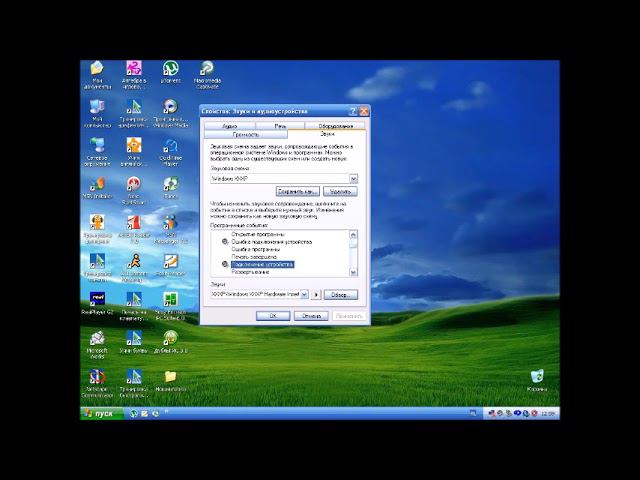Click the taskbar clock

[x=548, y=413]
